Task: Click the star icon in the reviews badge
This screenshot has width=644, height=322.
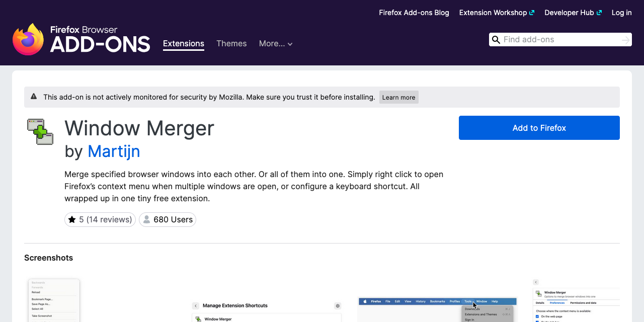Action: 72,219
